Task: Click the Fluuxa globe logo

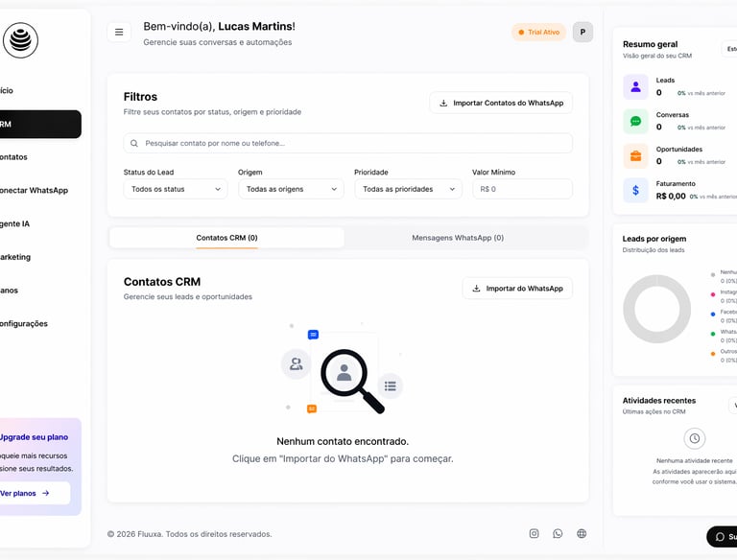Action: coord(20,40)
